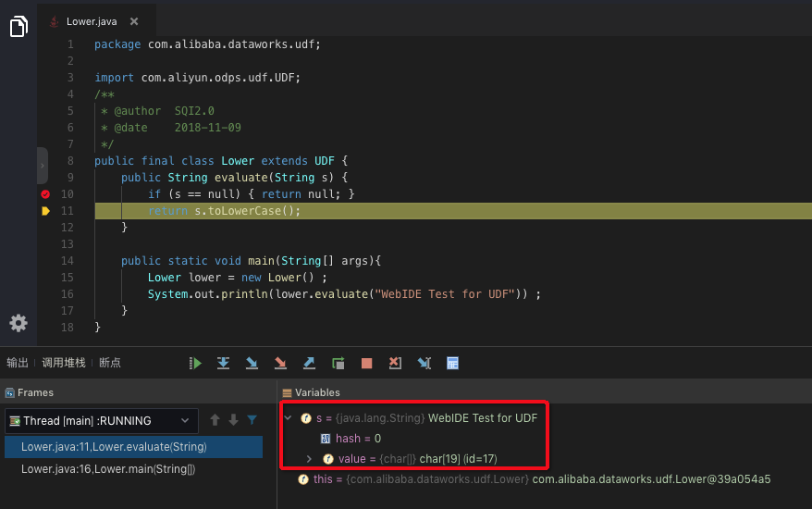Move to the previous frame with up arrow

pos(215,420)
